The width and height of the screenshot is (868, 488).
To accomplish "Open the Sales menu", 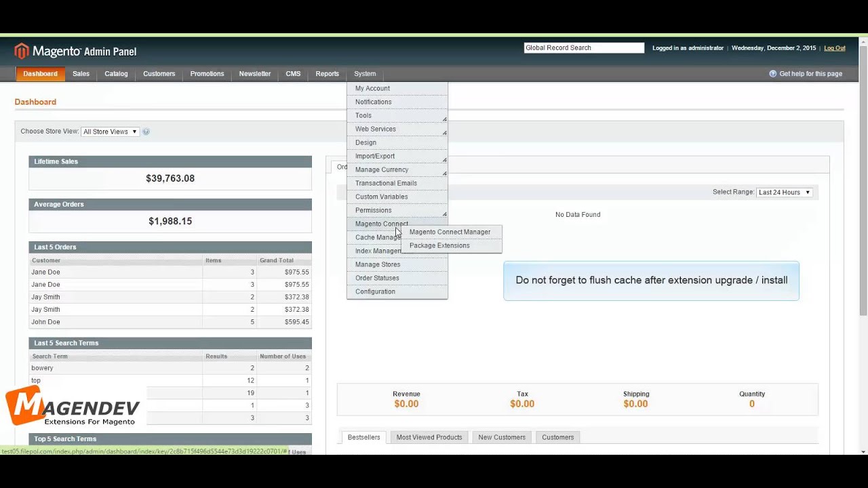I will pos(81,74).
